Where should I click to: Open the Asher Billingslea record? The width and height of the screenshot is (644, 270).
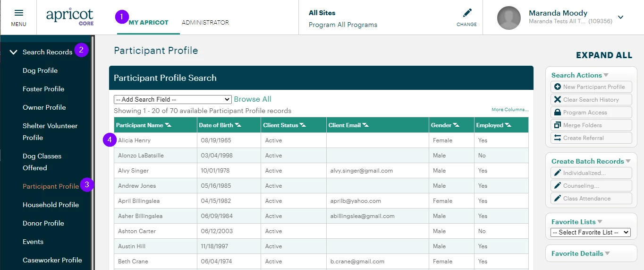click(140, 216)
